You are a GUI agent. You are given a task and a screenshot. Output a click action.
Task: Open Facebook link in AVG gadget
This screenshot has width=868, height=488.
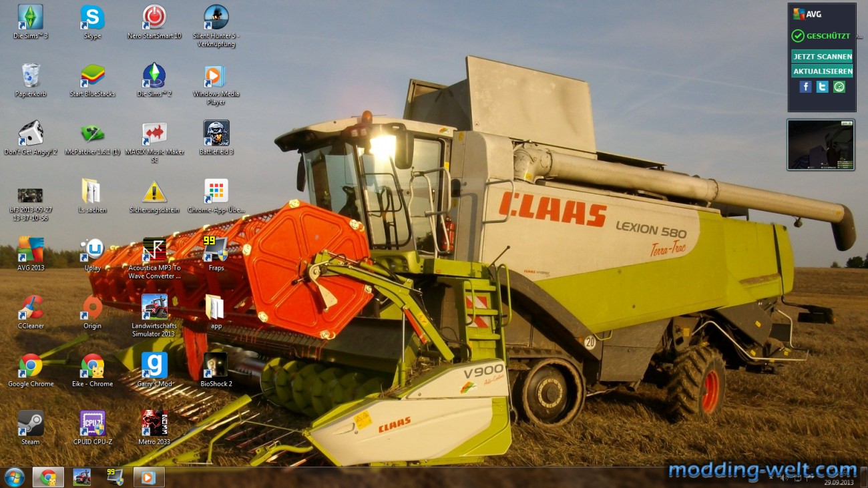tap(805, 87)
